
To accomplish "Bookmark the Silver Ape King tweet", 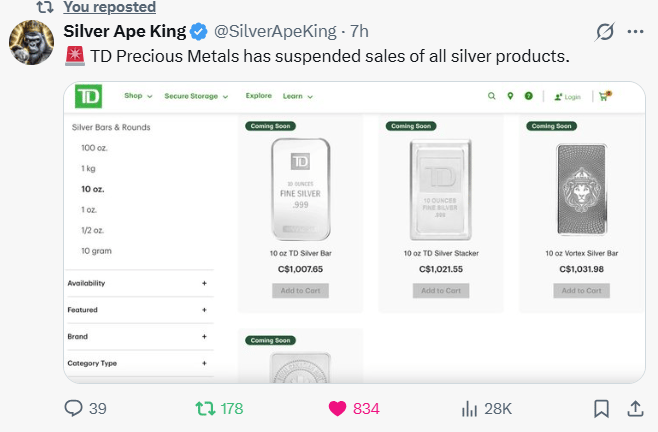I will (x=602, y=408).
